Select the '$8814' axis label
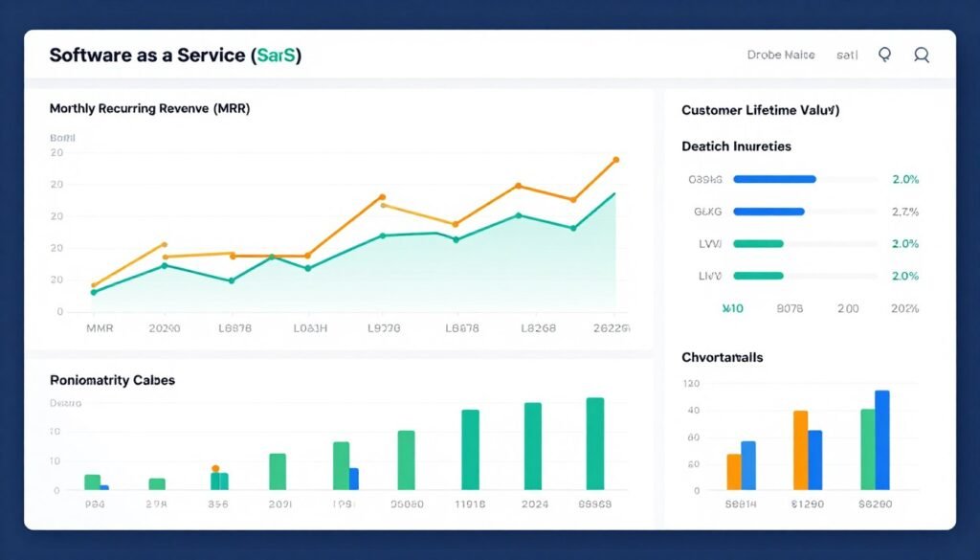 point(741,504)
